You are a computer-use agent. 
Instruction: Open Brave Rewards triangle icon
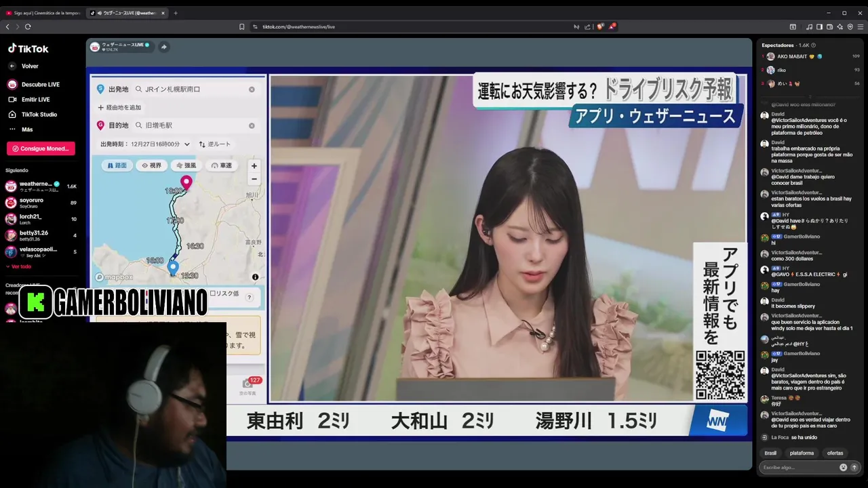pos(612,26)
